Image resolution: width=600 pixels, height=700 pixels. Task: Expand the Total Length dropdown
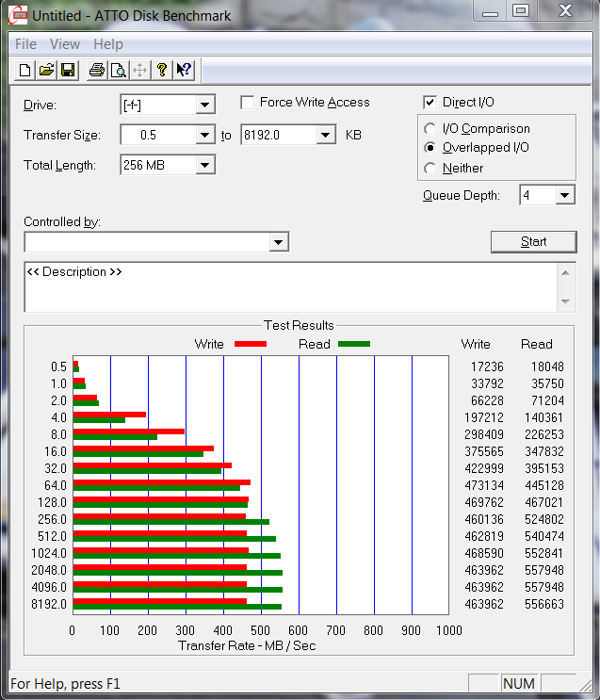click(205, 166)
